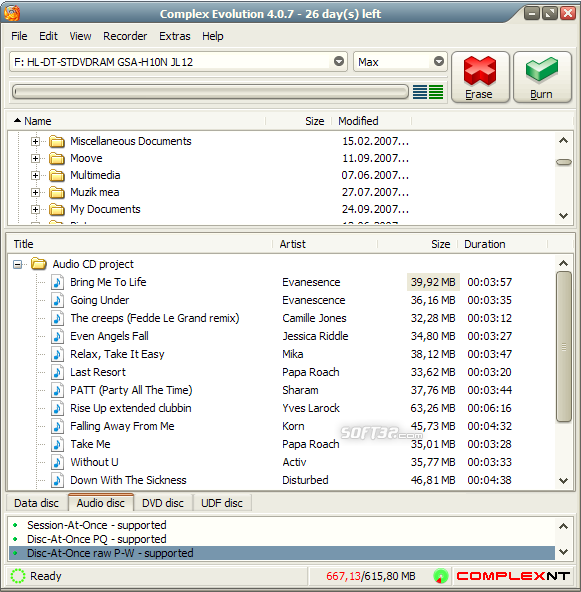This screenshot has width=581, height=592.
Task: Click The creeps track audio icon
Action: [x=57, y=318]
